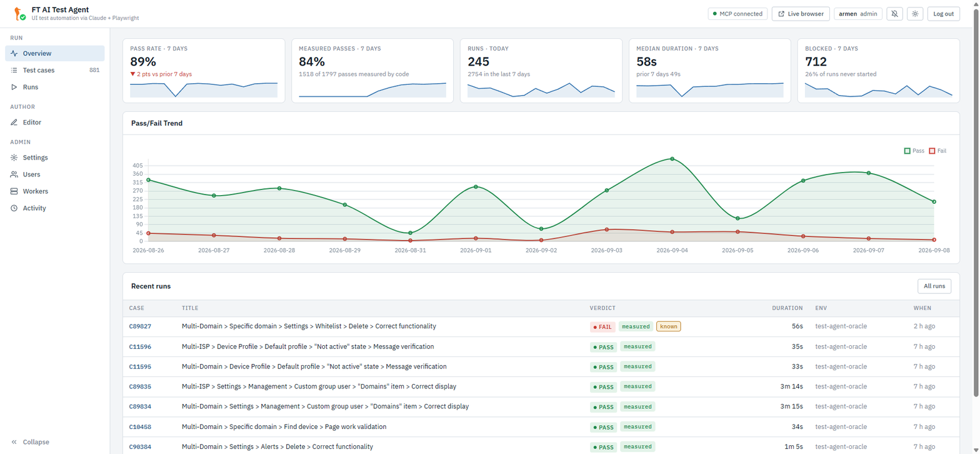This screenshot has height=454, width=980.
Task: Click the Blocked 7 days sparkline chart
Action: click(x=879, y=89)
